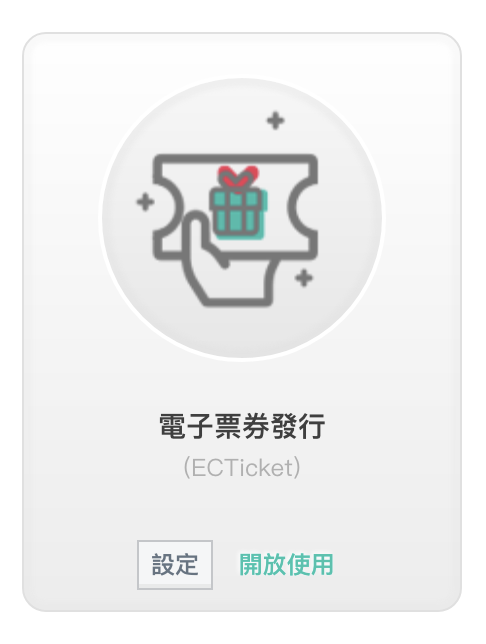Click the (ECTicket) subtitle label
The height and width of the screenshot is (644, 486).
click(242, 467)
